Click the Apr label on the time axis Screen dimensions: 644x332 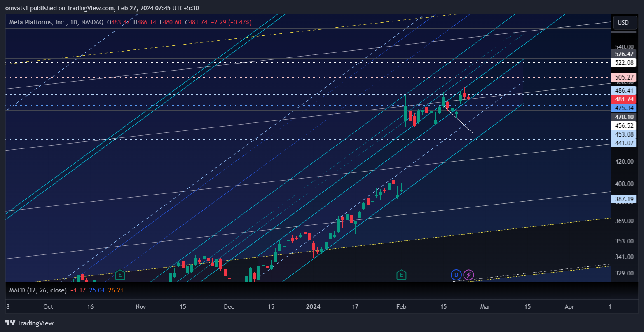tap(569, 307)
